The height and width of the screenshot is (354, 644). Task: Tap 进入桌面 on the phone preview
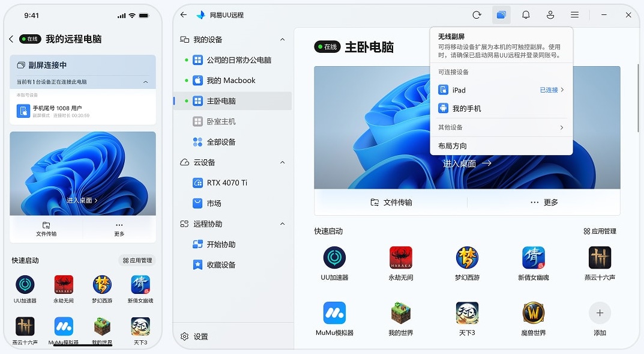click(82, 200)
